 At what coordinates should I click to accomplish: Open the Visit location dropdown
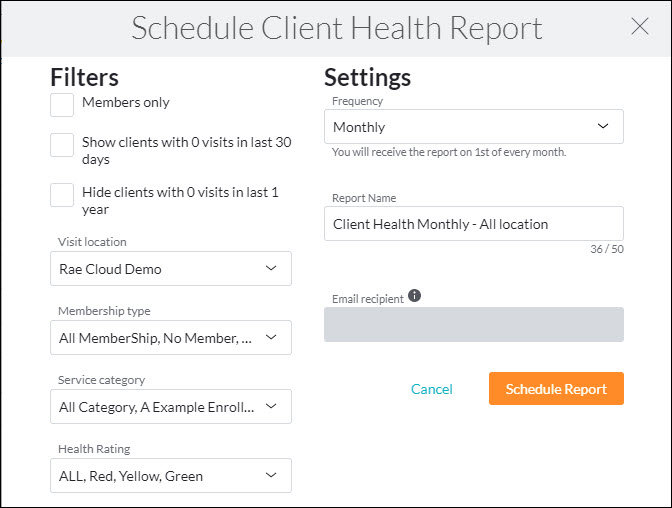coord(171,268)
